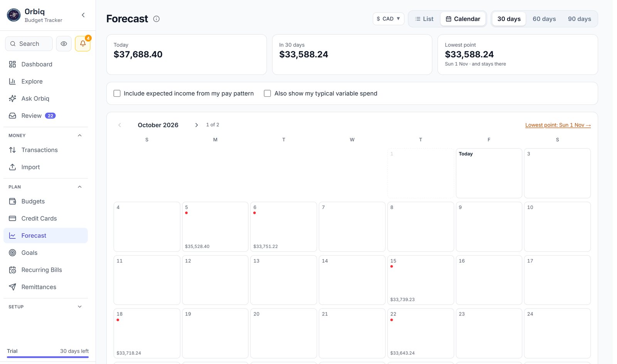
Task: Select the 60 days range
Action: [544, 19]
